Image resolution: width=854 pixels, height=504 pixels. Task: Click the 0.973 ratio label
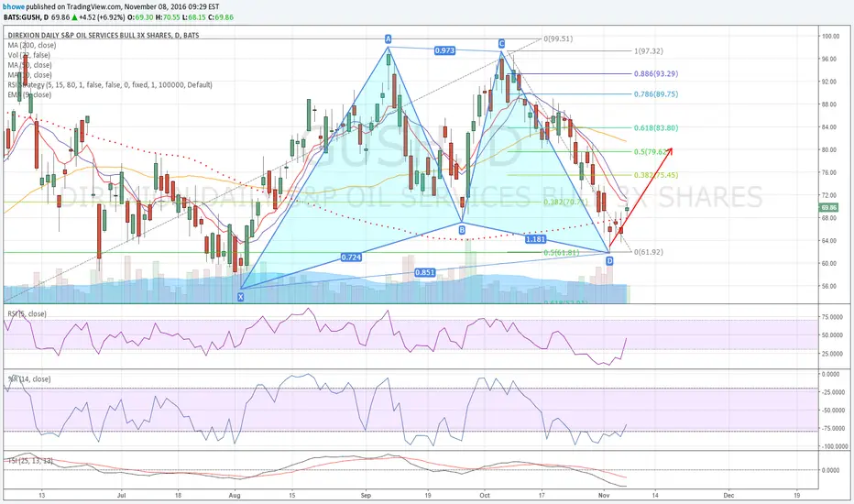coord(444,50)
